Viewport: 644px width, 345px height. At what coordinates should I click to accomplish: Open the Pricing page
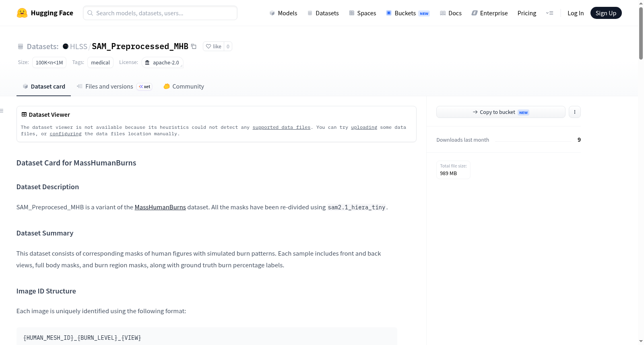pos(527,13)
